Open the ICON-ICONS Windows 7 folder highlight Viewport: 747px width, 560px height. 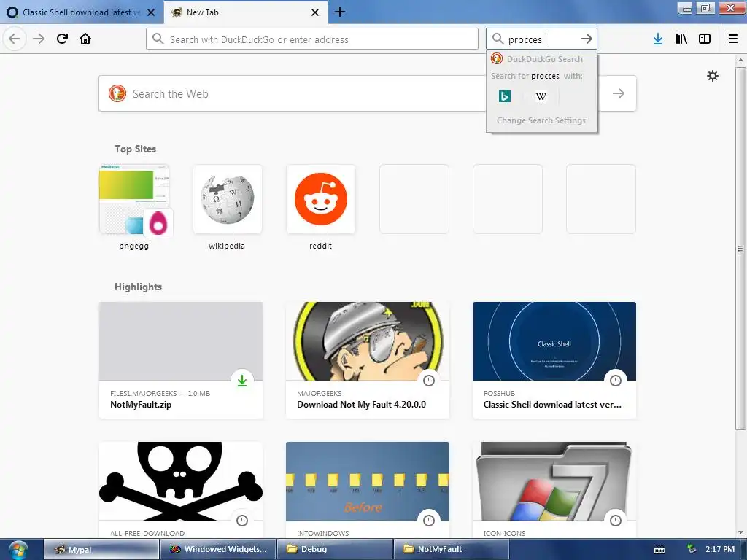coord(554,491)
